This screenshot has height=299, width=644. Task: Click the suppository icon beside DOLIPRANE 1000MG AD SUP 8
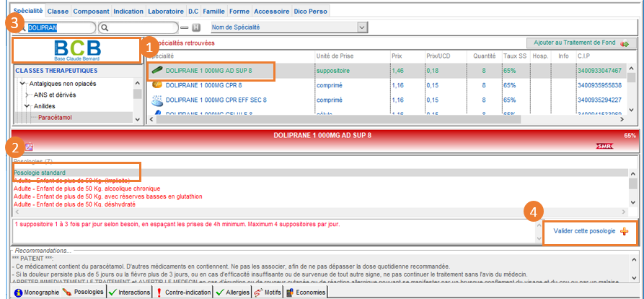pos(156,71)
